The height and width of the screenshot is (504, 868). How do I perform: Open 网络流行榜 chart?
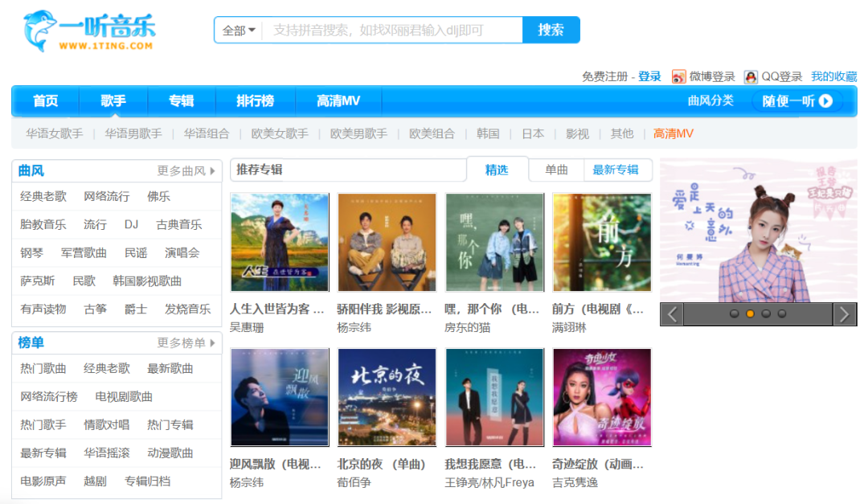pyautogui.click(x=49, y=396)
